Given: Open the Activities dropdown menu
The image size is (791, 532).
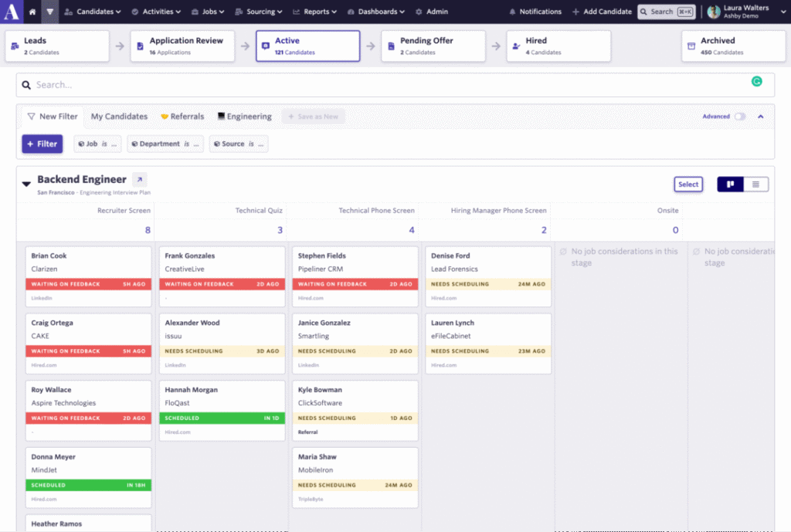Looking at the screenshot, I should click(x=156, y=12).
